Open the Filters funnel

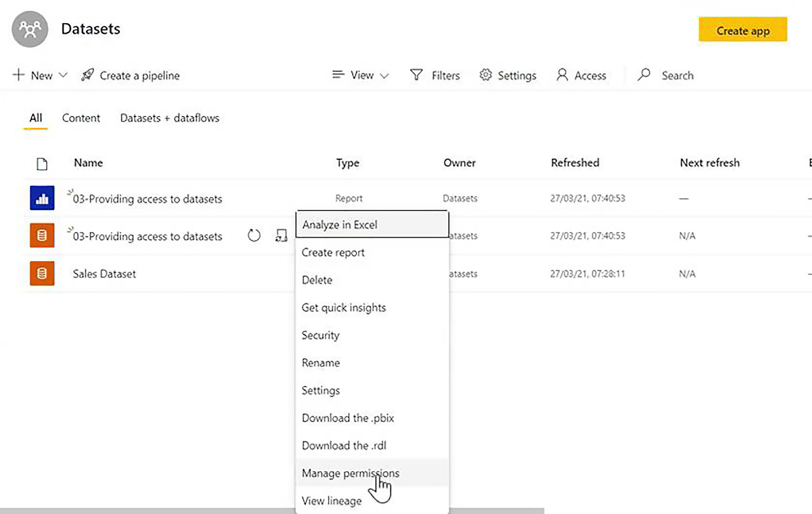416,75
